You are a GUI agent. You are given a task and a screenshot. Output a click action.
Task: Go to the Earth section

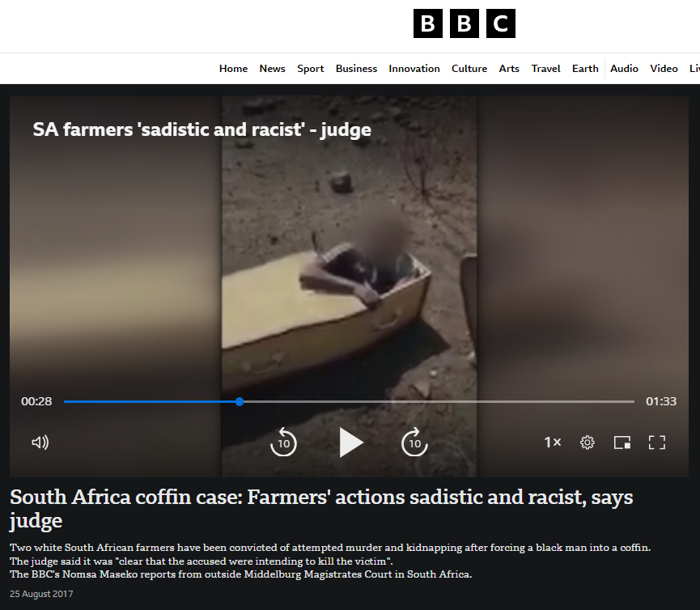(585, 69)
